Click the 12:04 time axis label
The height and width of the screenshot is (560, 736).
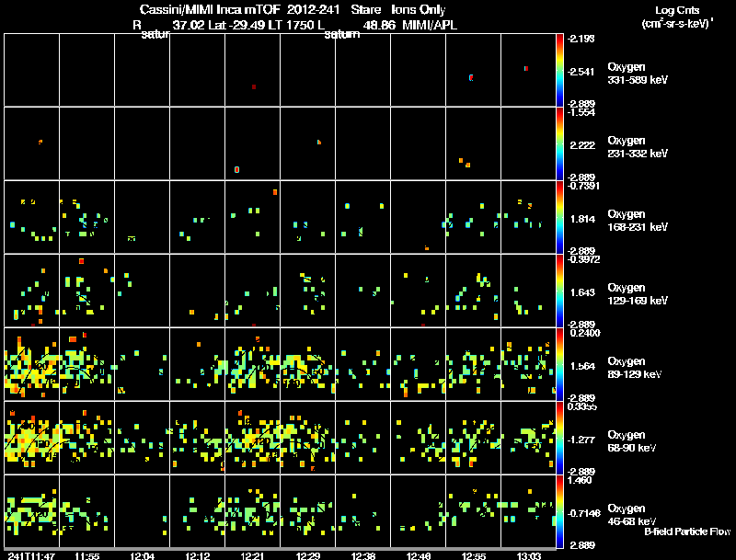coord(143,555)
